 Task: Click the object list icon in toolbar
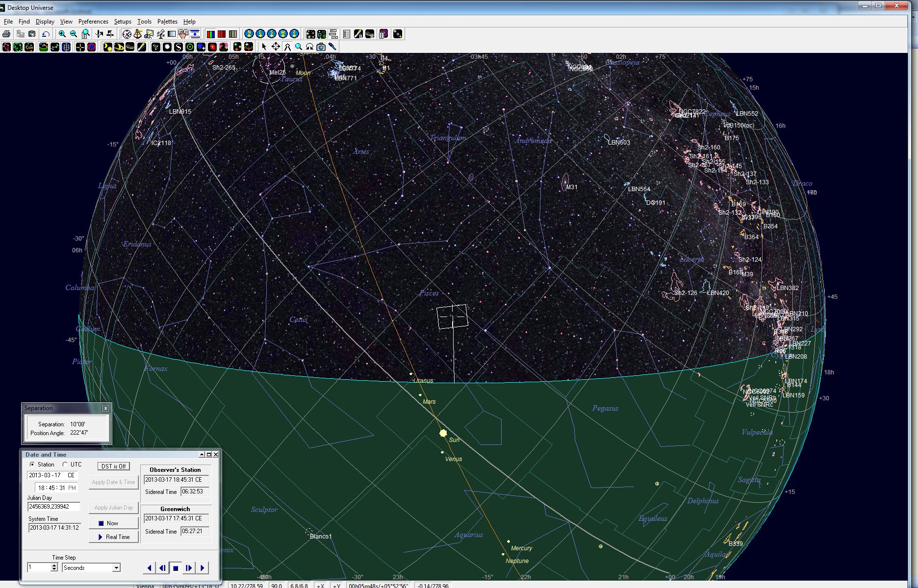pos(347,34)
